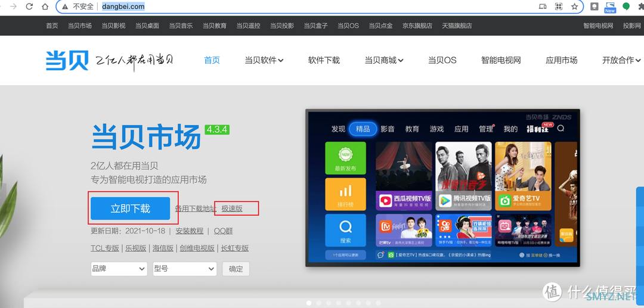
Task: Click the 当贝市场 TV screenshot image
Action: tap(442, 188)
